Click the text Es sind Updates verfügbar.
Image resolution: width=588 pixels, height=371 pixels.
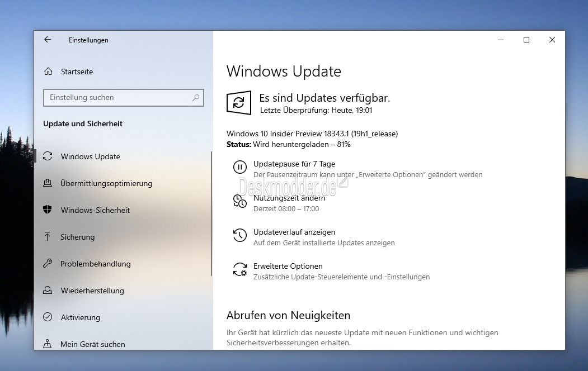point(324,98)
